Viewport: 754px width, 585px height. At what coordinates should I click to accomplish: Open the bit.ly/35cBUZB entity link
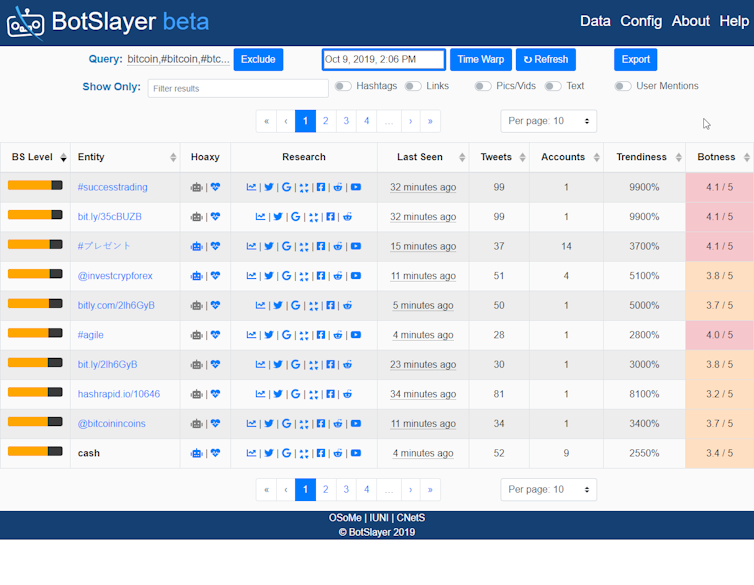click(110, 217)
